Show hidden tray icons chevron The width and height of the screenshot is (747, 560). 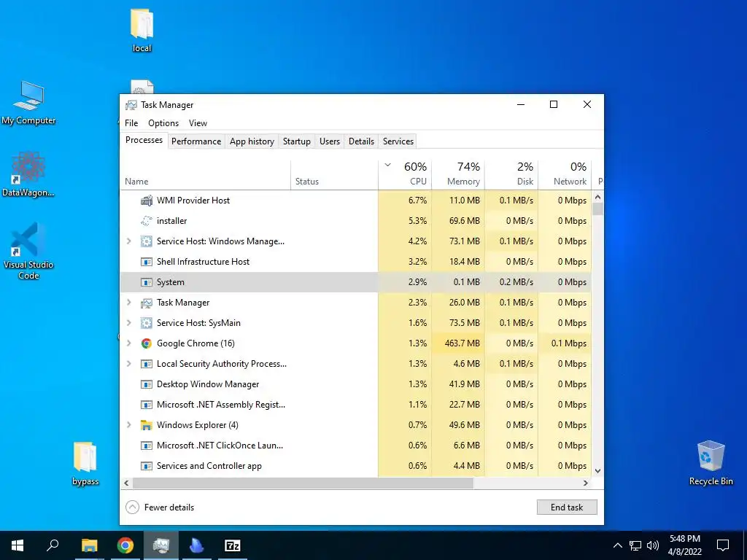(x=617, y=545)
